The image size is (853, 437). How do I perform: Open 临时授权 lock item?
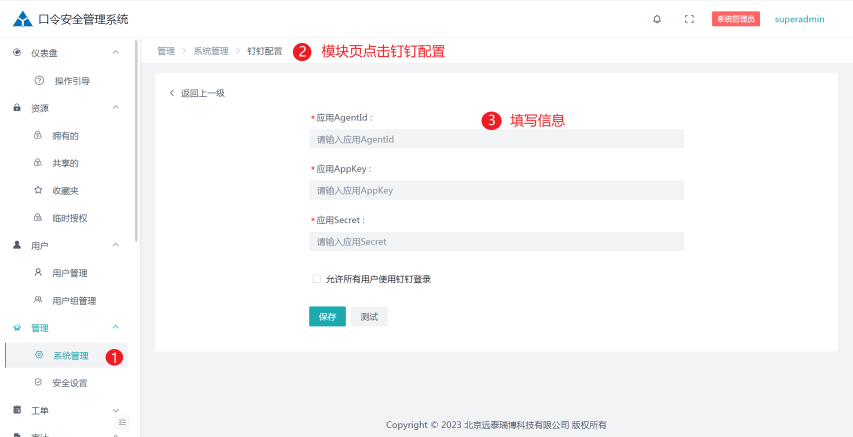pos(69,217)
